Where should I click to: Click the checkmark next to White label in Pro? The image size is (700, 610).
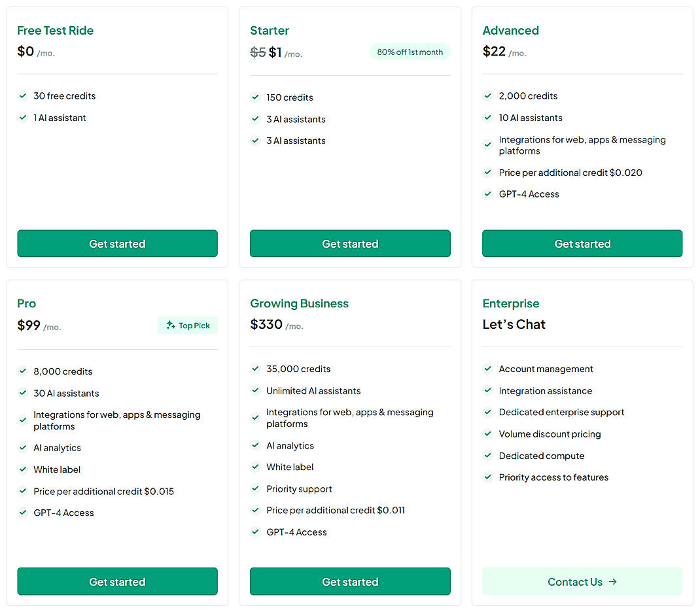(x=22, y=469)
